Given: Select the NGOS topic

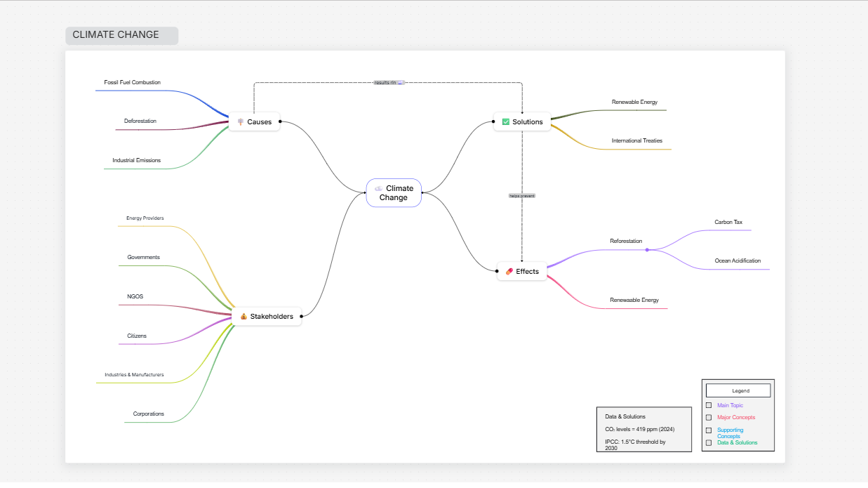Looking at the screenshot, I should 135,296.
